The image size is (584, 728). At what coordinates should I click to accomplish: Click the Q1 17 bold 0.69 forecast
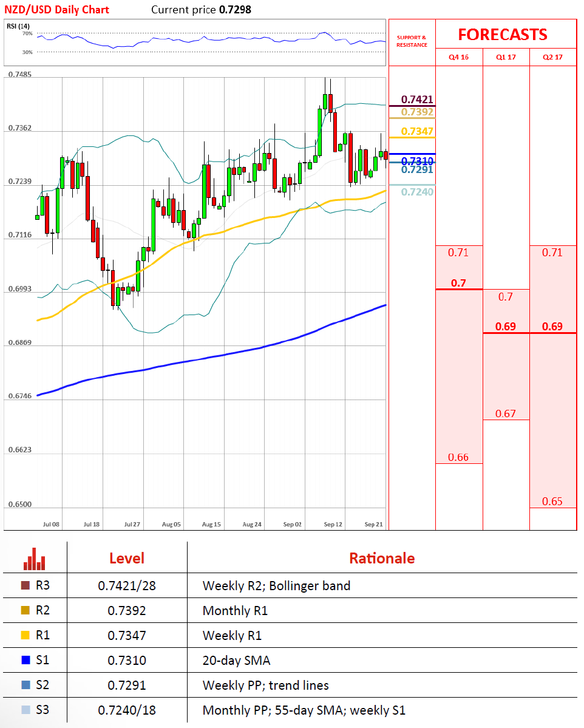point(506,327)
